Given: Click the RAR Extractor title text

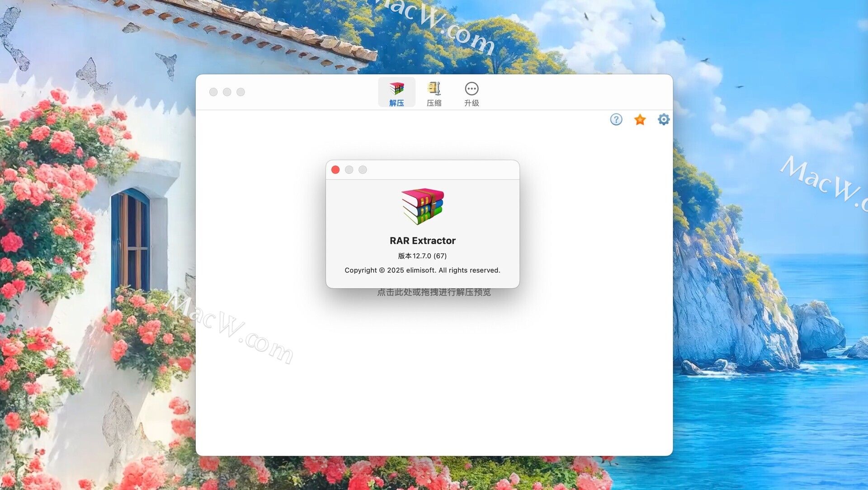Looking at the screenshot, I should [423, 240].
